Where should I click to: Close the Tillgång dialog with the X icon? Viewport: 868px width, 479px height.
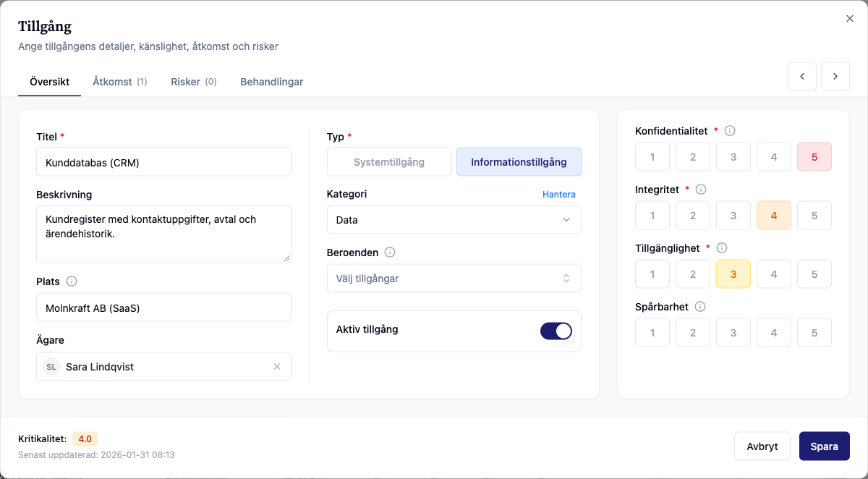pos(850,19)
